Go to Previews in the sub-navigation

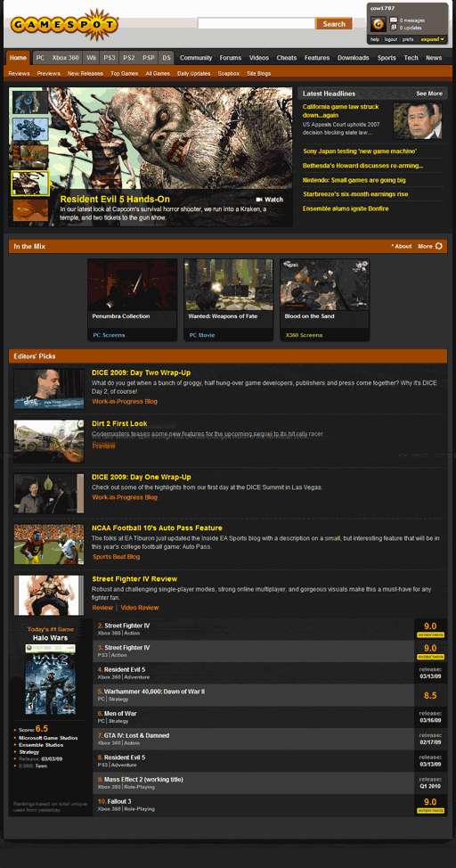[49, 73]
